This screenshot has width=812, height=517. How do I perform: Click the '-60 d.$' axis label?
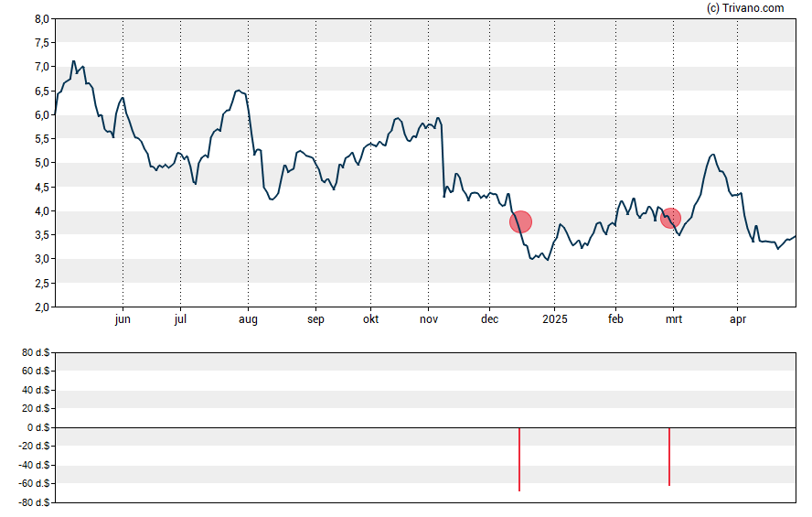pyautogui.click(x=35, y=484)
